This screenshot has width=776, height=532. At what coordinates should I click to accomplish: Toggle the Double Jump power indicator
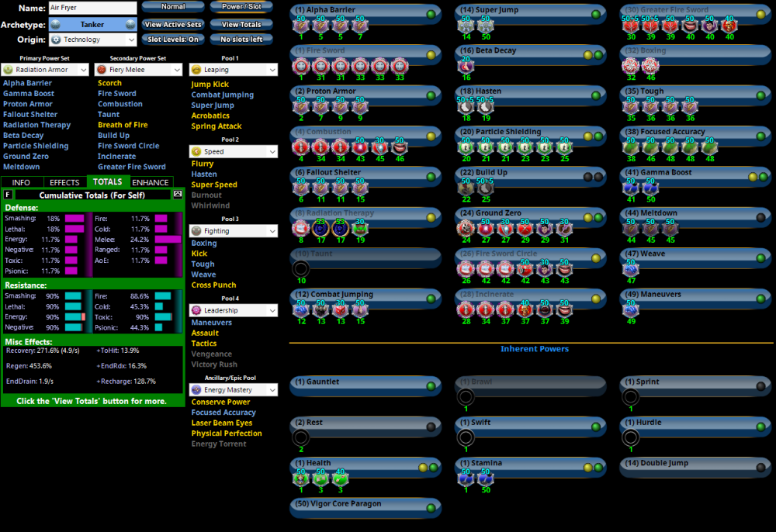pyautogui.click(x=760, y=467)
